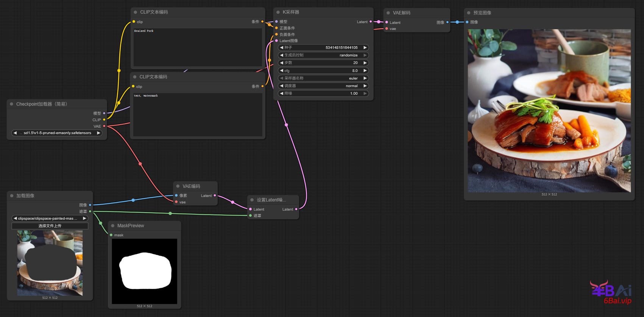Decrease cfg value with the left arrow

click(x=281, y=71)
